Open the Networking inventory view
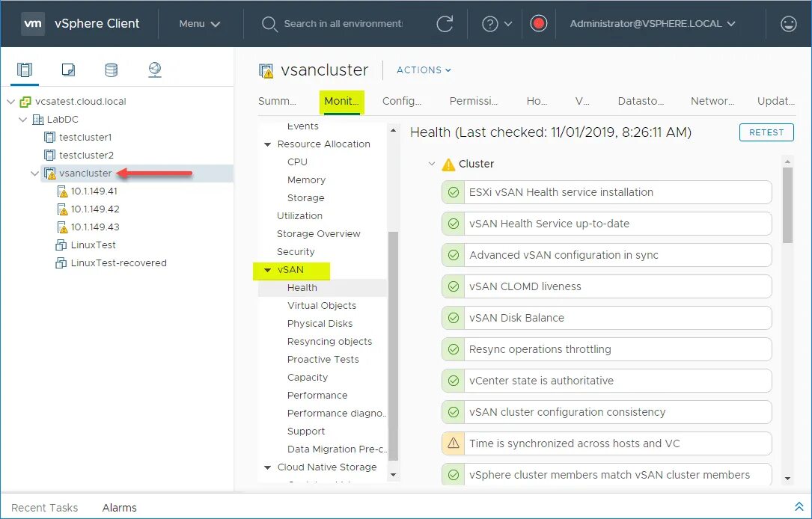This screenshot has width=812, height=519. click(x=155, y=68)
